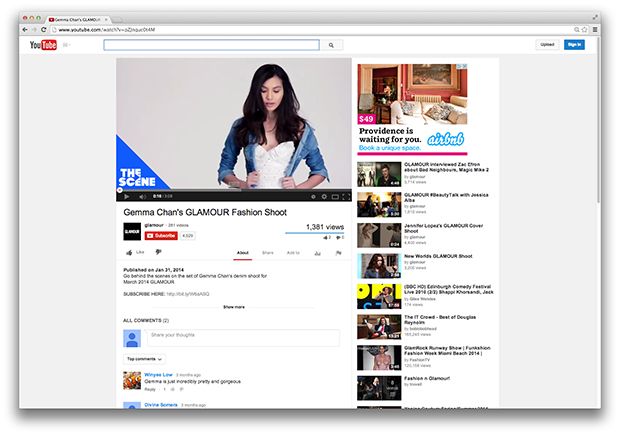Toggle fullscreen in the video player

346,197
